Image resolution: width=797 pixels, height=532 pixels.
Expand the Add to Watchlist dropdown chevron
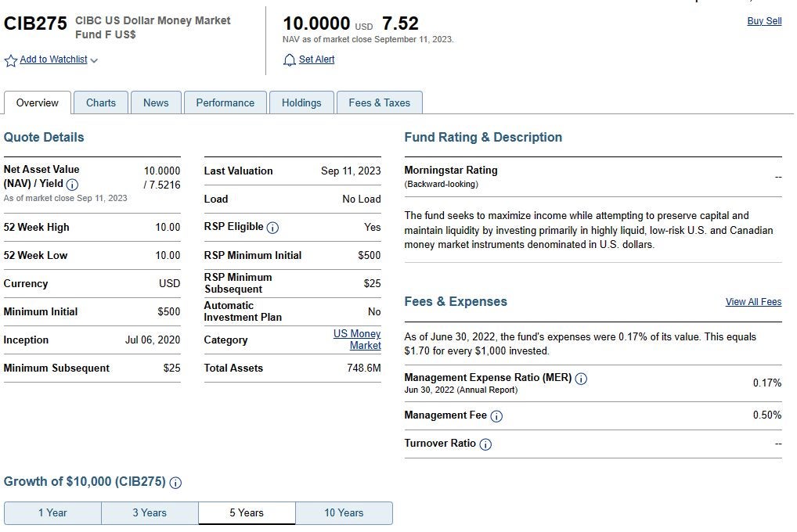coord(93,59)
